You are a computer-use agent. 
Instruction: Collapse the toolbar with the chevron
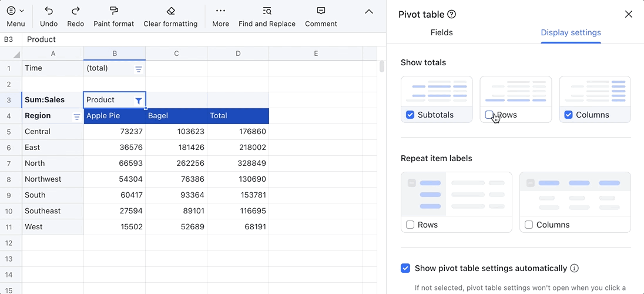(369, 12)
